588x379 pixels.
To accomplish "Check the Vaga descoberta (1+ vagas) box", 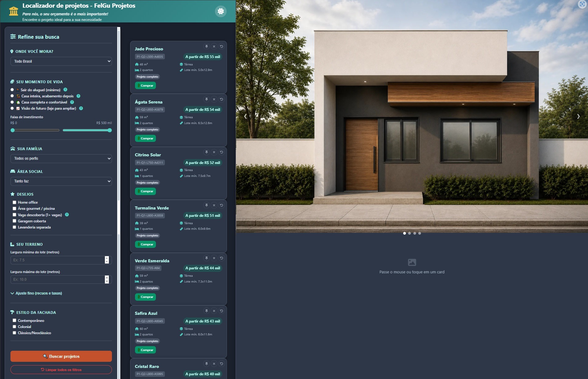I will pyautogui.click(x=14, y=215).
